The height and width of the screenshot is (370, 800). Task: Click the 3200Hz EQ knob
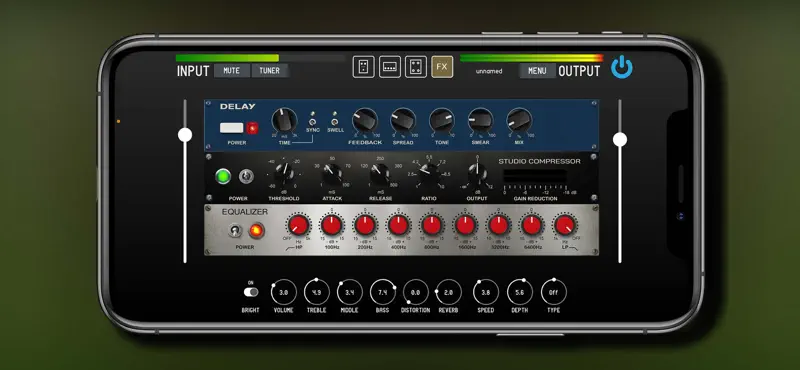coord(498,225)
